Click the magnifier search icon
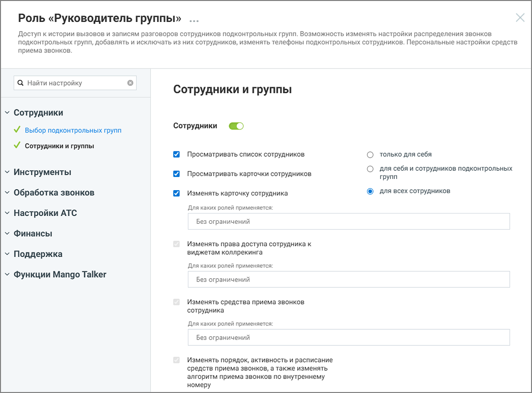Image resolution: width=532 pixels, height=393 pixels. pyautogui.click(x=20, y=83)
